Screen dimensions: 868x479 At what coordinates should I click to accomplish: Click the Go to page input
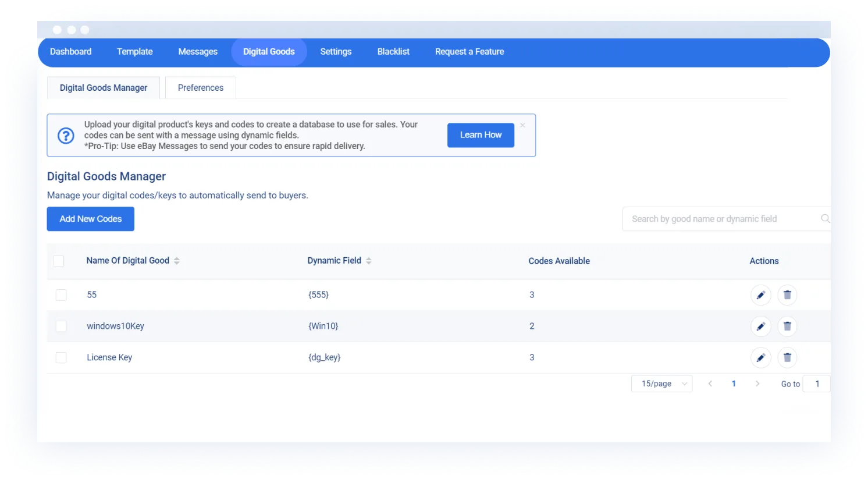(816, 384)
